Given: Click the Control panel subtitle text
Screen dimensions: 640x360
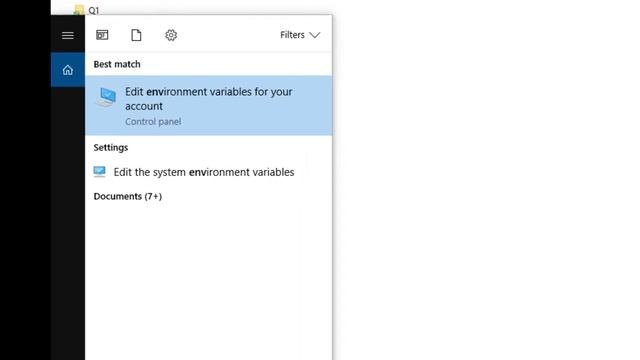Looking at the screenshot, I should [x=153, y=122].
